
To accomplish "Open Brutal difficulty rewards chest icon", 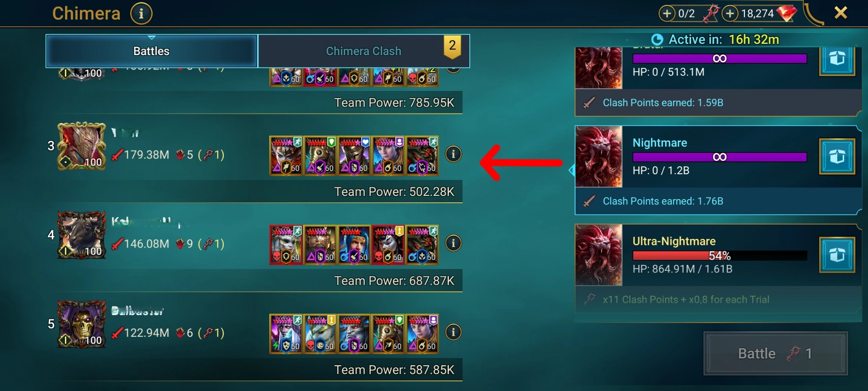I will [837, 60].
